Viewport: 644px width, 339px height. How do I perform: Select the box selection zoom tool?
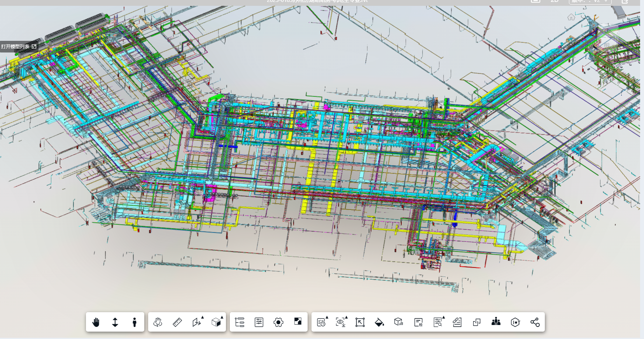click(360, 322)
